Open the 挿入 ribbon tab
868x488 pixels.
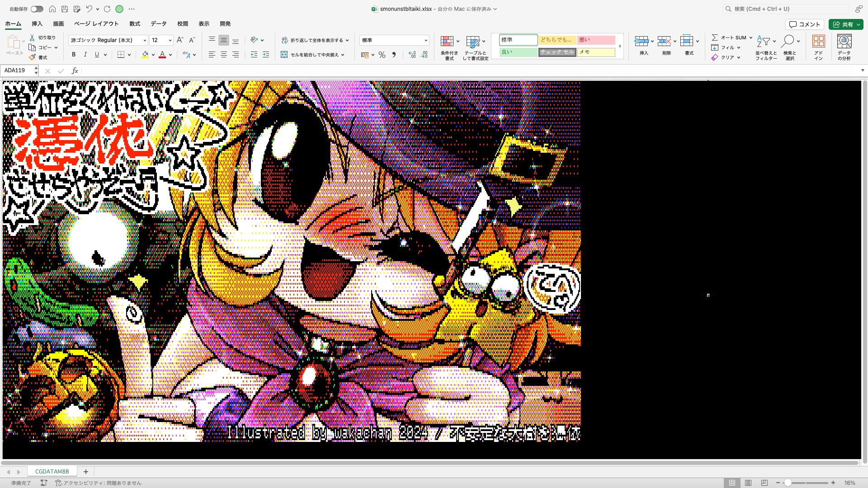coord(37,24)
